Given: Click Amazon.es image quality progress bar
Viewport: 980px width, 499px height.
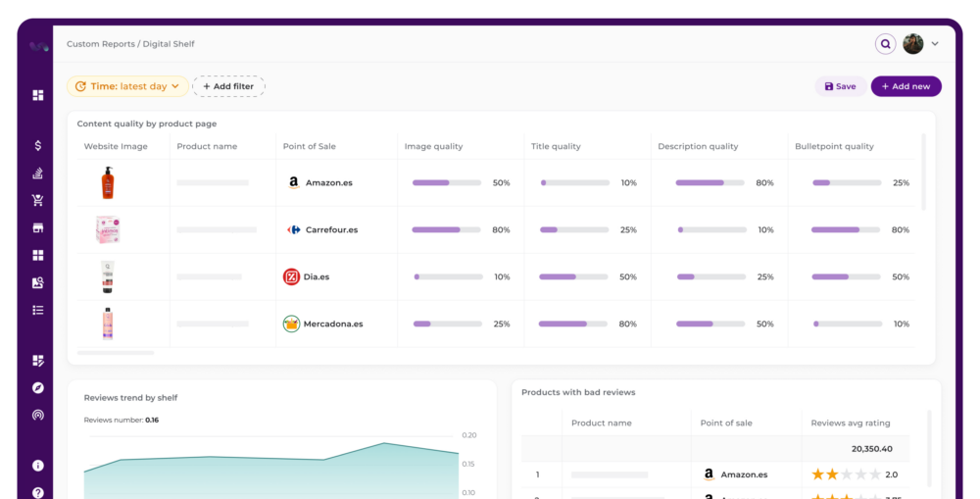Looking at the screenshot, I should (x=446, y=183).
